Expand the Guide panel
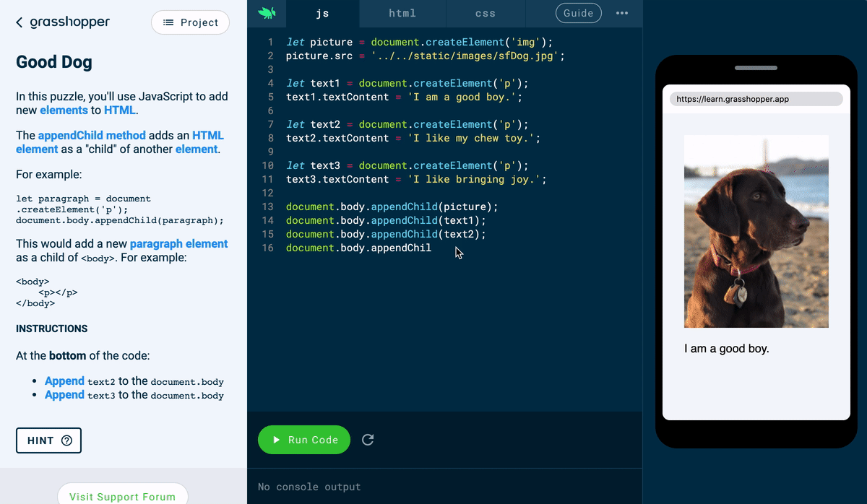The height and width of the screenshot is (504, 867). [x=578, y=12]
